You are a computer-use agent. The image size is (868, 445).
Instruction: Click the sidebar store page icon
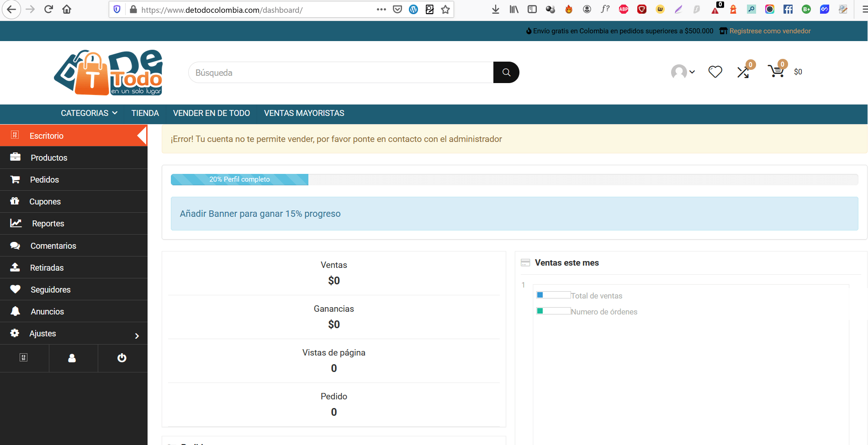pos(24,357)
